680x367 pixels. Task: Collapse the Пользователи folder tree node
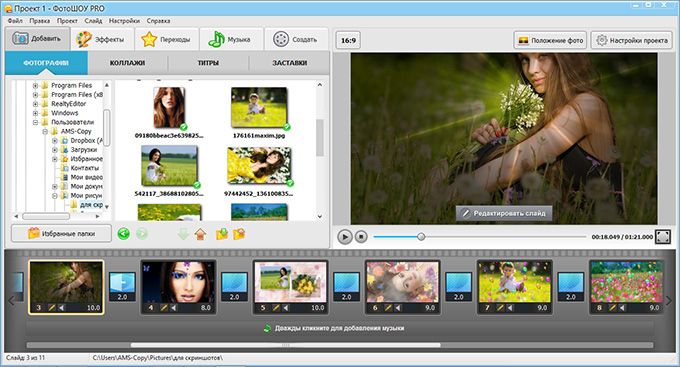[36, 122]
